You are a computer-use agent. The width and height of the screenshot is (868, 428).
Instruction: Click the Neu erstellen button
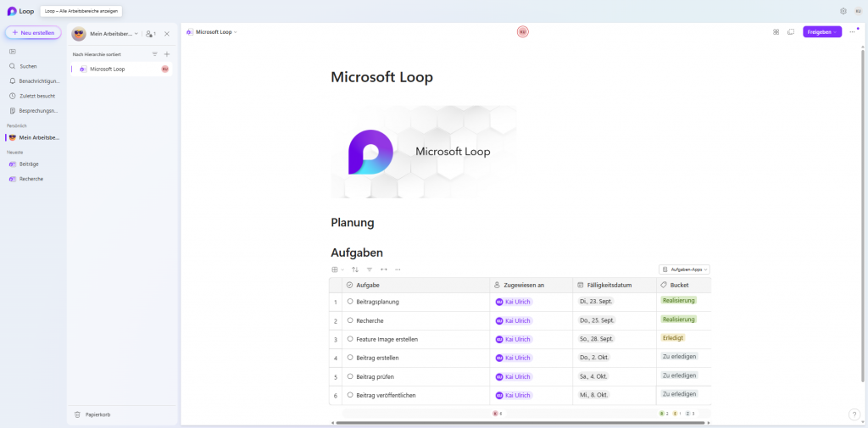33,32
